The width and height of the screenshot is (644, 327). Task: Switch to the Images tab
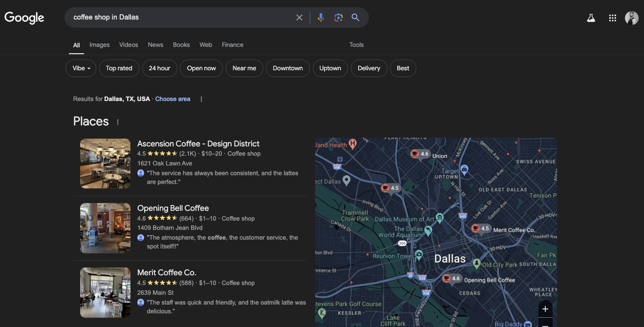coord(99,45)
